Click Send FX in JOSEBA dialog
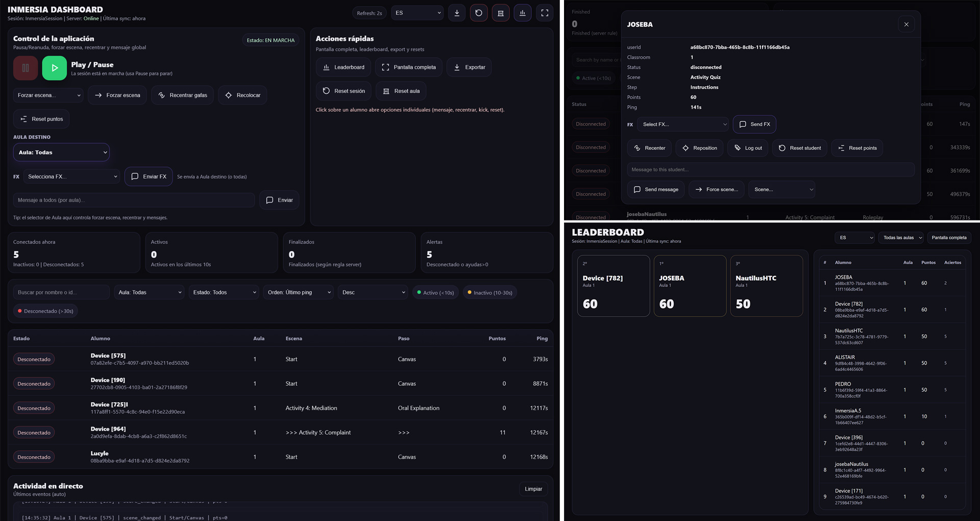Image resolution: width=980 pixels, height=521 pixels. click(x=754, y=125)
